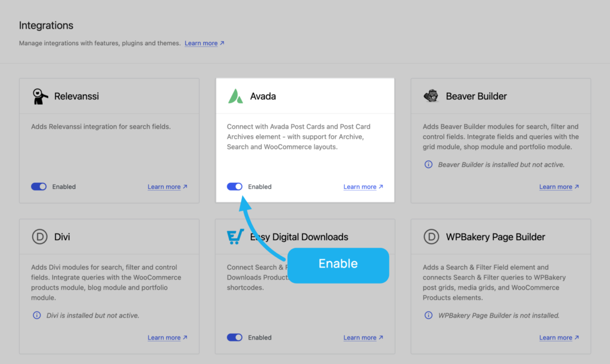The height and width of the screenshot is (364, 610).
Task: Click info icon beside WPBakery not-installed notice
Action: (428, 315)
